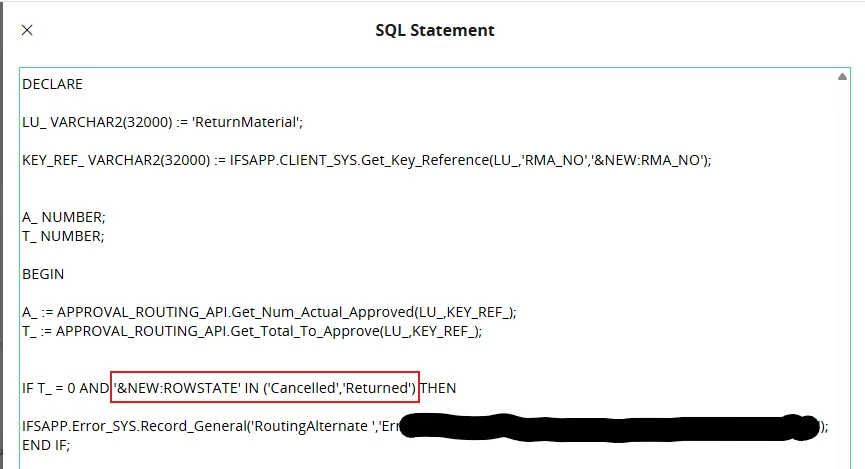Viewport: 865px width, 469px height.
Task: Click the scrollbar up arrow
Action: (842, 77)
